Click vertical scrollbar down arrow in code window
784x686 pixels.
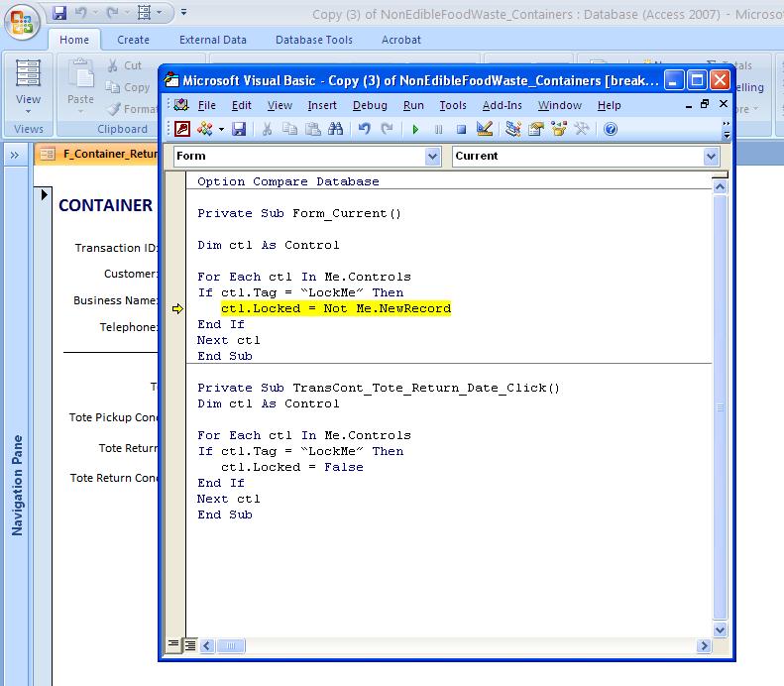720,630
